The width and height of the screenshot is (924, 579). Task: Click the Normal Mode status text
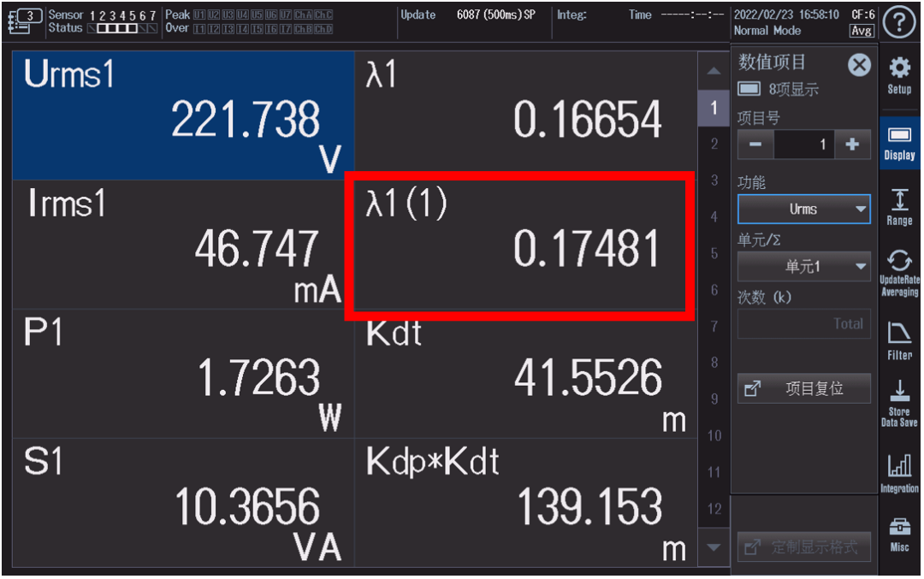pos(767,31)
